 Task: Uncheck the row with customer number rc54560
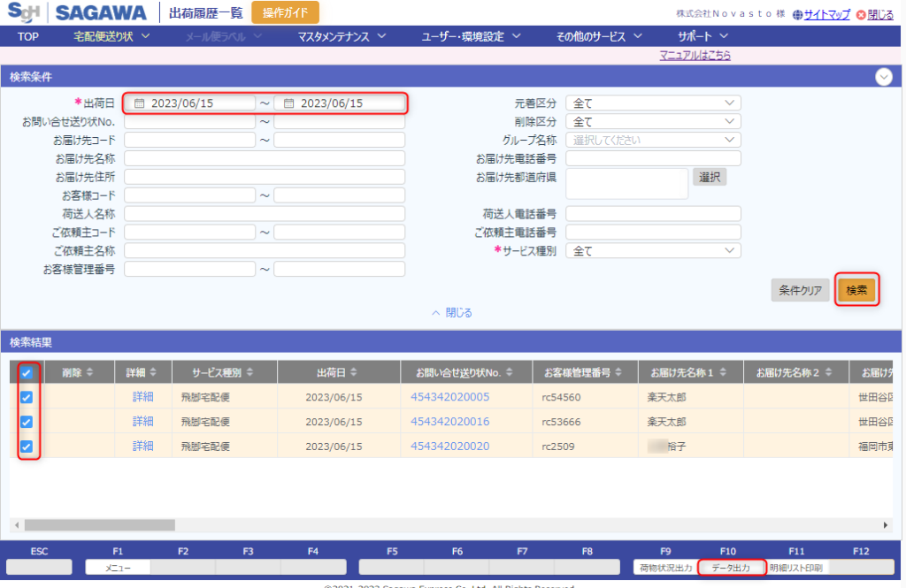(x=27, y=397)
